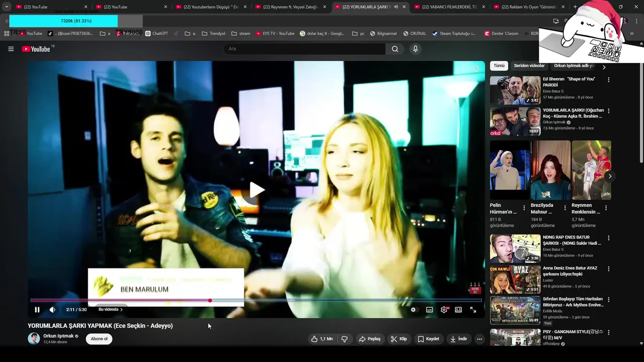The width and height of the screenshot is (644, 362).
Task: Open Ed Sheeran 'Shape of You' PARODİ thumbnail
Action: click(x=515, y=90)
